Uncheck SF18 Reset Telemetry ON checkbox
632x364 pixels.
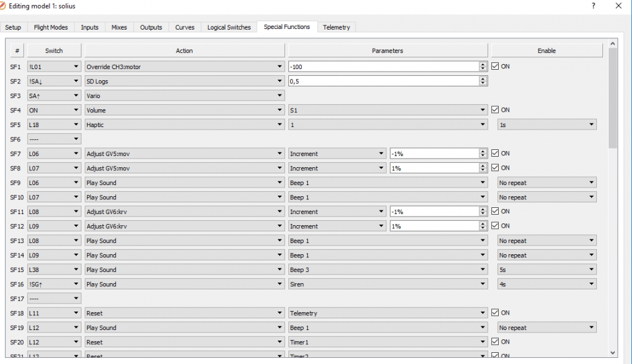coord(495,313)
